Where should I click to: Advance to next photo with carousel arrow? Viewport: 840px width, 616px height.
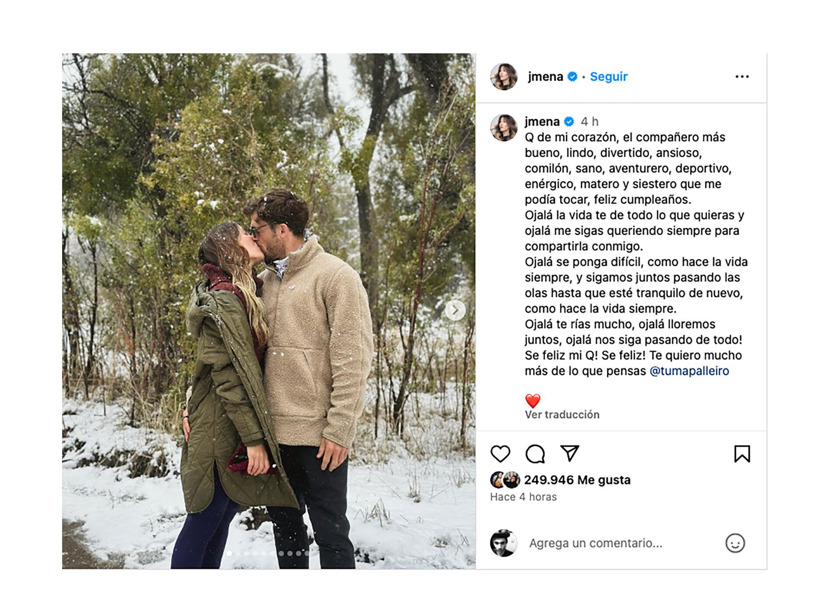tap(455, 310)
